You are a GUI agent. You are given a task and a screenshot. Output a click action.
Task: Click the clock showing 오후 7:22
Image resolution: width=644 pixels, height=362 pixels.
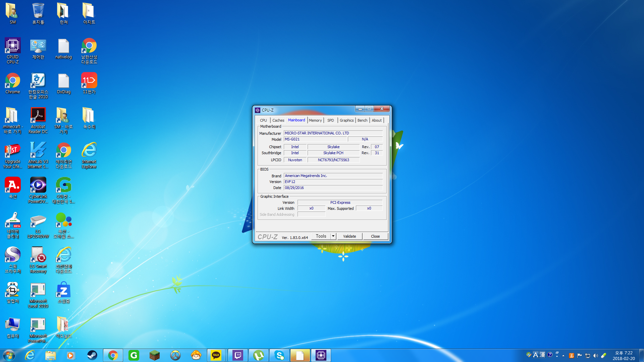tap(624, 356)
